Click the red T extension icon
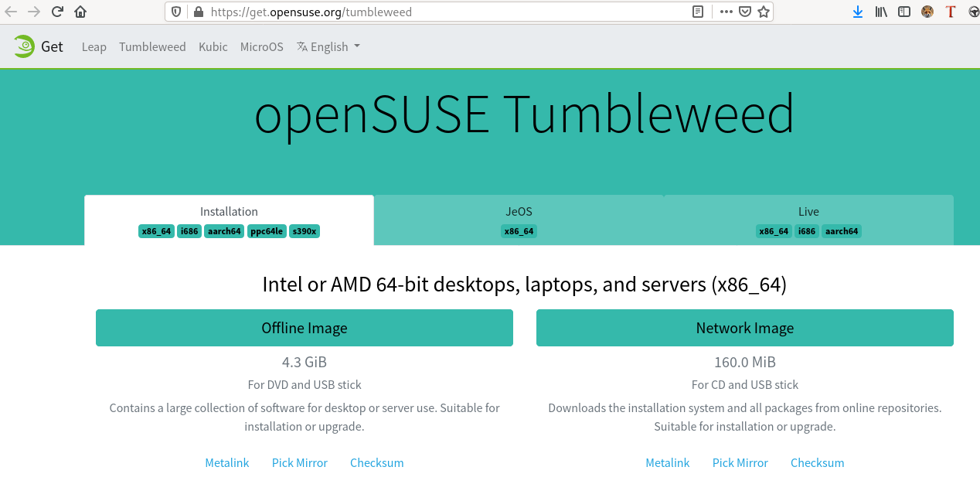The image size is (980, 484). click(951, 12)
